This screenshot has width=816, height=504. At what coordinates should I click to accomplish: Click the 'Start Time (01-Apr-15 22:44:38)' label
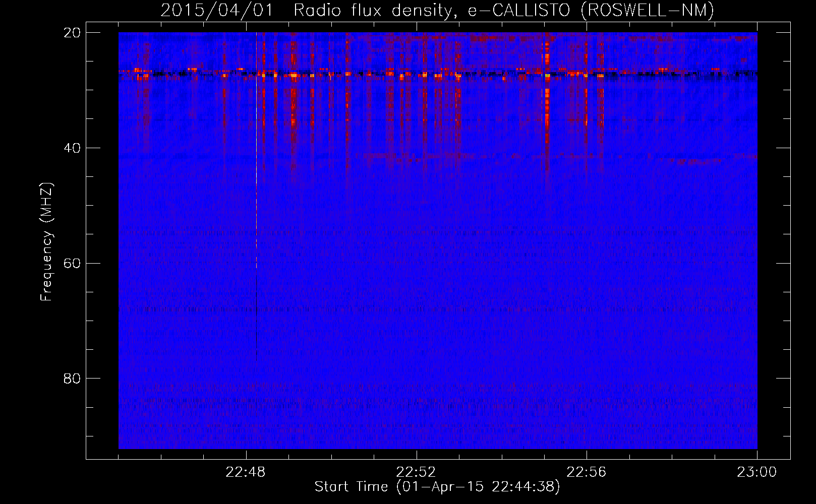[437, 487]
